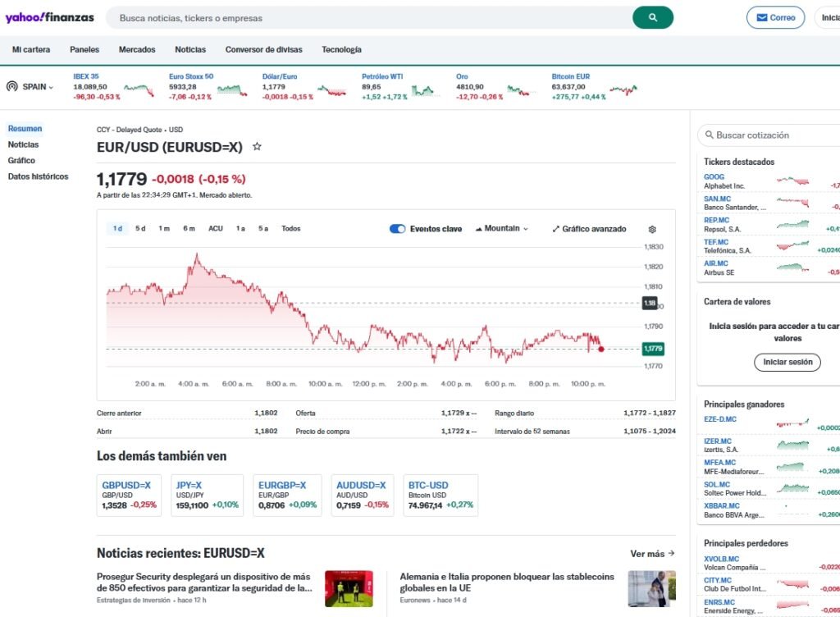This screenshot has height=617, width=840.
Task: Select the Datos históricos sidebar tab
Action: tap(38, 176)
